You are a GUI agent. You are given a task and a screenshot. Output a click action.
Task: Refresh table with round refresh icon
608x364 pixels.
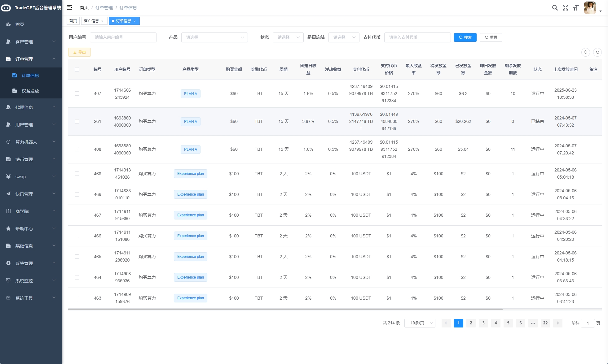(597, 52)
